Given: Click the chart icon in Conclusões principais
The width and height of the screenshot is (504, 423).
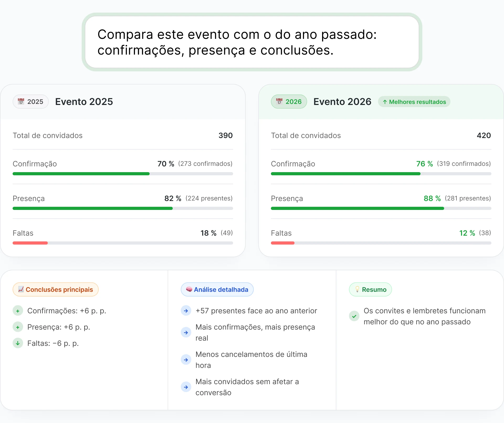Looking at the screenshot, I should click(21, 289).
